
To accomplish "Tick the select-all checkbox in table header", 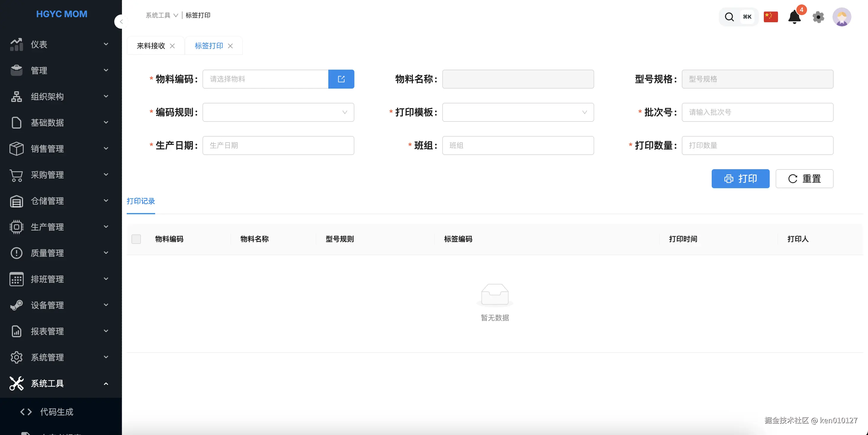I will (x=136, y=239).
